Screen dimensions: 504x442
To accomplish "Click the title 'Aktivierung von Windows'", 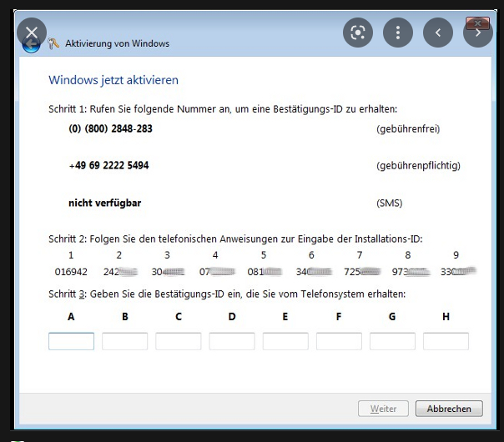I will tap(118, 43).
